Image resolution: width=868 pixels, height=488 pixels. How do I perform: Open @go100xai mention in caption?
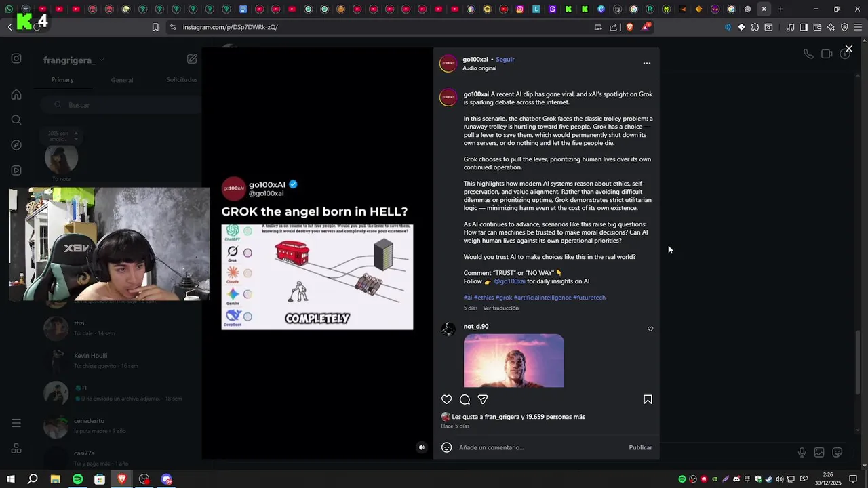pyautogui.click(x=509, y=281)
